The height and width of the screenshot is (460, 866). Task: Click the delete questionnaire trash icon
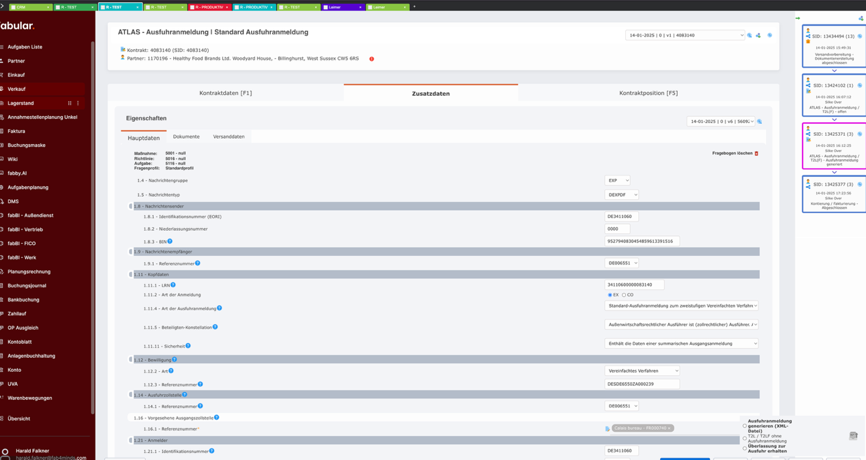[x=756, y=153]
